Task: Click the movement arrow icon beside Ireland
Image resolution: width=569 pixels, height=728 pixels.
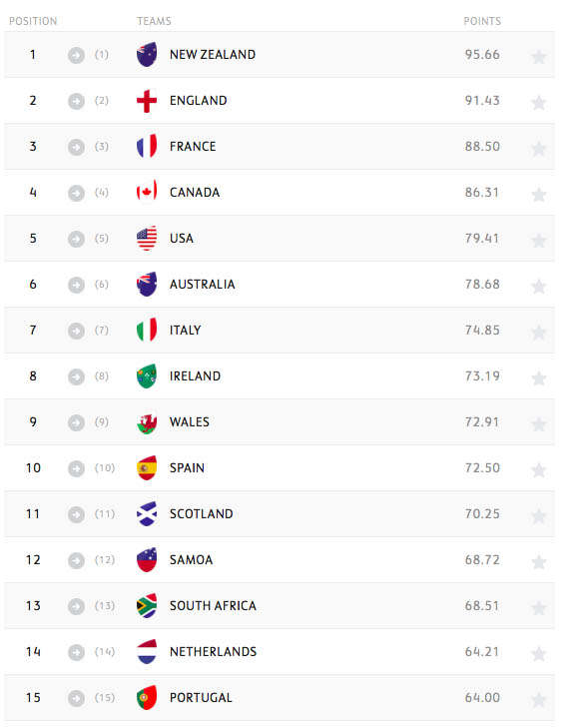Action: click(x=76, y=376)
